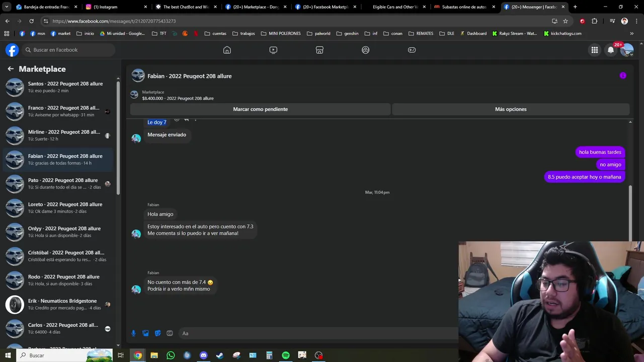Open the 'REMATES' bookmarks folder
The height and width of the screenshot is (362, 644).
[x=421, y=34]
